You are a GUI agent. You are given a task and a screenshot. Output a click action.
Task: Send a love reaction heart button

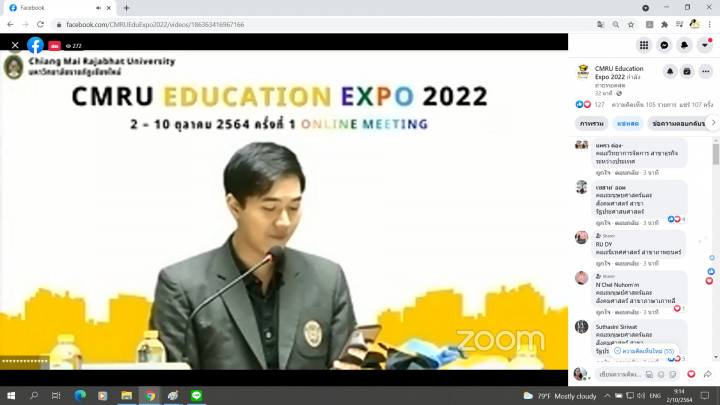point(691,374)
